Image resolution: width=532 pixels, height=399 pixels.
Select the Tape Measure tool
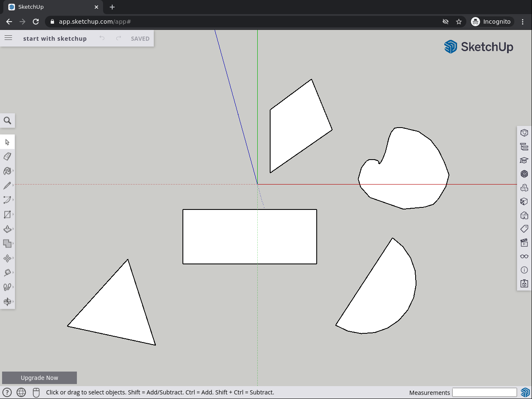coord(7,273)
